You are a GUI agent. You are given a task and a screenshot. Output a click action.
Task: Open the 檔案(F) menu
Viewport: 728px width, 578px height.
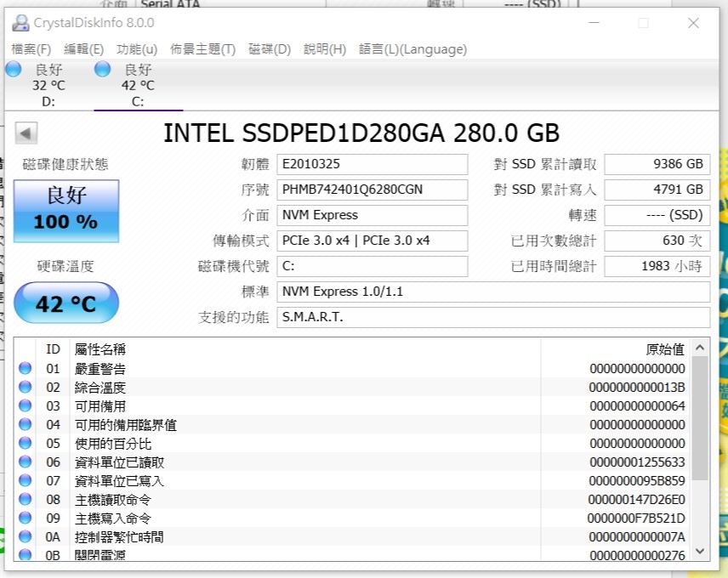click(x=31, y=49)
